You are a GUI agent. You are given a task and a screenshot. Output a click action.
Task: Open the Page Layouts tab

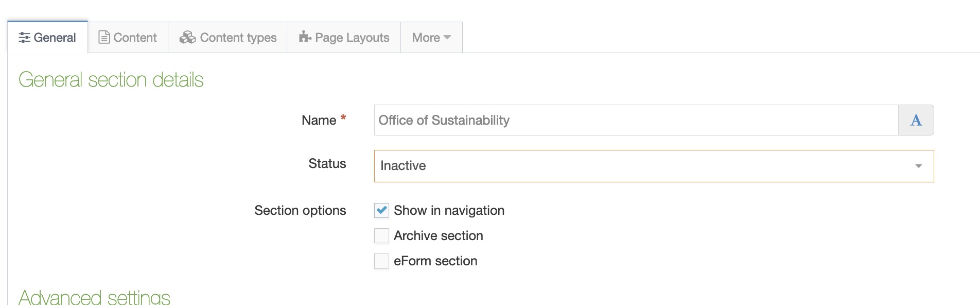pyautogui.click(x=352, y=38)
